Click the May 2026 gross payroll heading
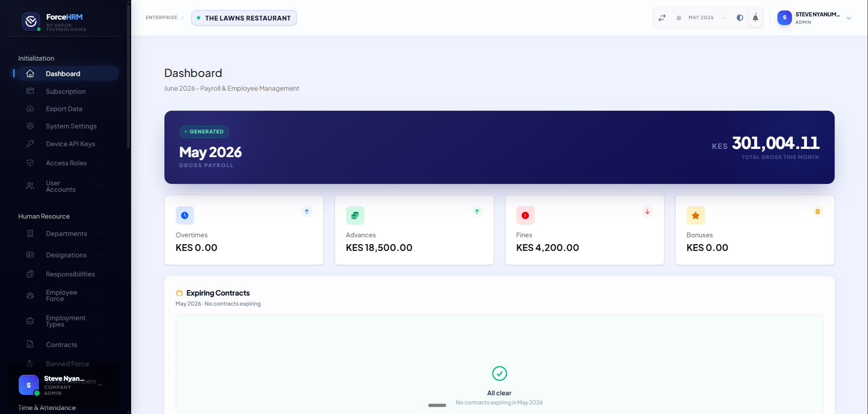868x414 pixels. coord(210,152)
